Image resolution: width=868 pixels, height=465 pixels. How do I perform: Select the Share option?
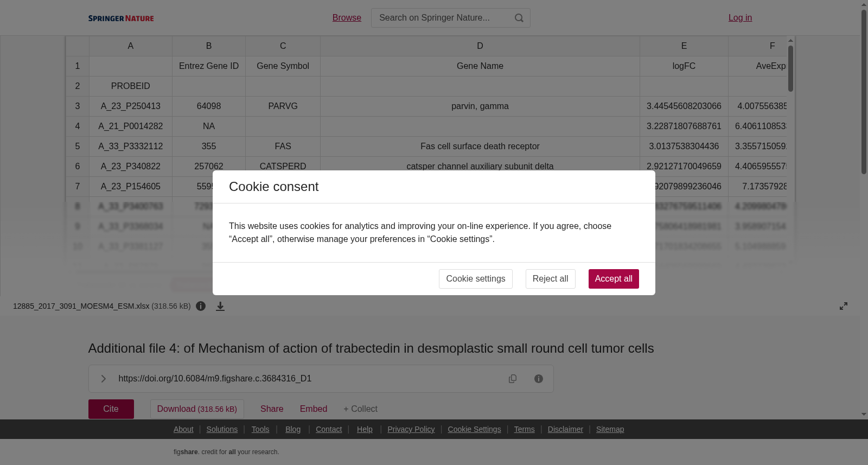coord(272,409)
